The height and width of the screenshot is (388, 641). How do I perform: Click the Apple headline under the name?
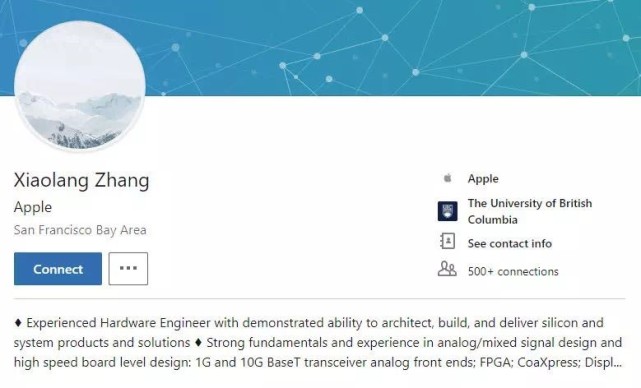tap(33, 207)
